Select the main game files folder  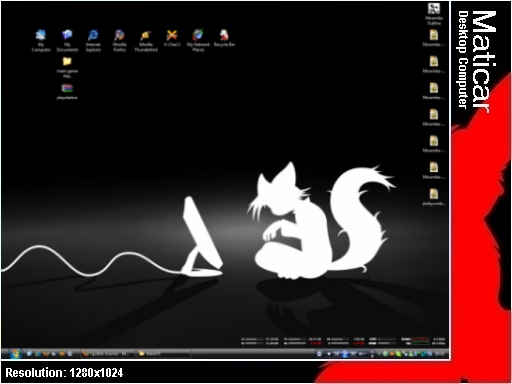pos(67,67)
